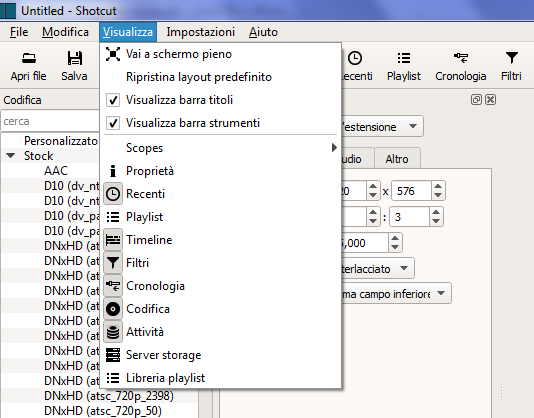Toggle the Cronologia icon in menu

click(113, 286)
